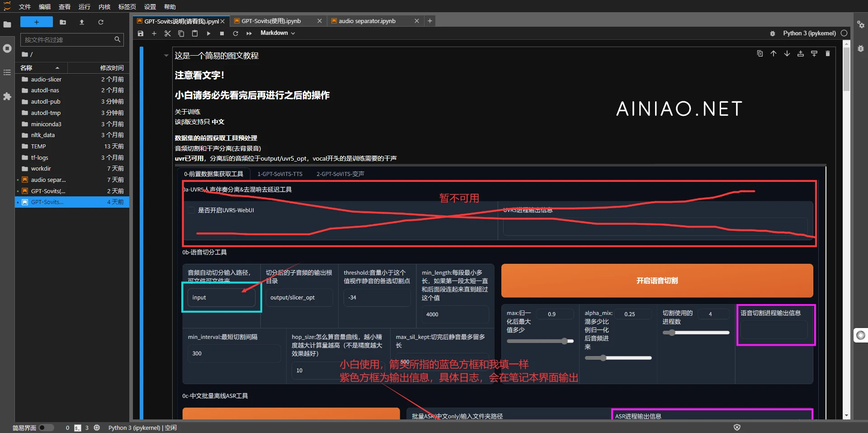The height and width of the screenshot is (433, 868).
Task: Enable the debugger bug icon in notebook toolbar
Action: 773,33
